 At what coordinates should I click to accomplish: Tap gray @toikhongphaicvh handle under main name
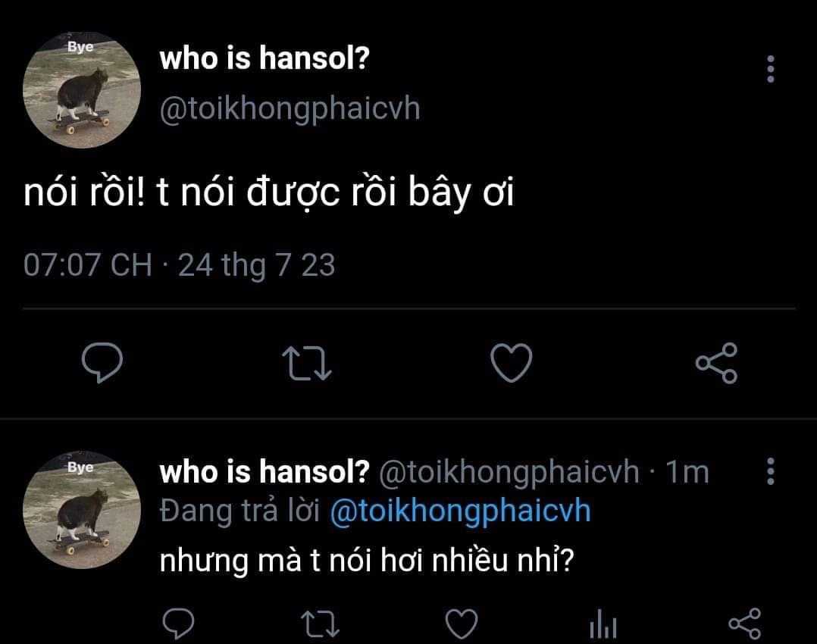289,109
